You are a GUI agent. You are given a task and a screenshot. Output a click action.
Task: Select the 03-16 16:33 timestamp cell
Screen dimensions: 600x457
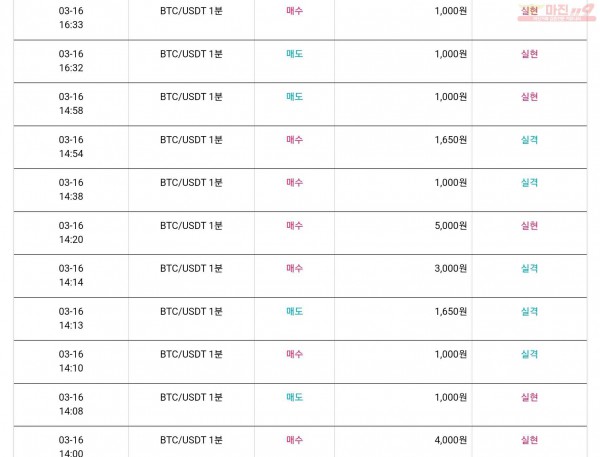pos(71,18)
